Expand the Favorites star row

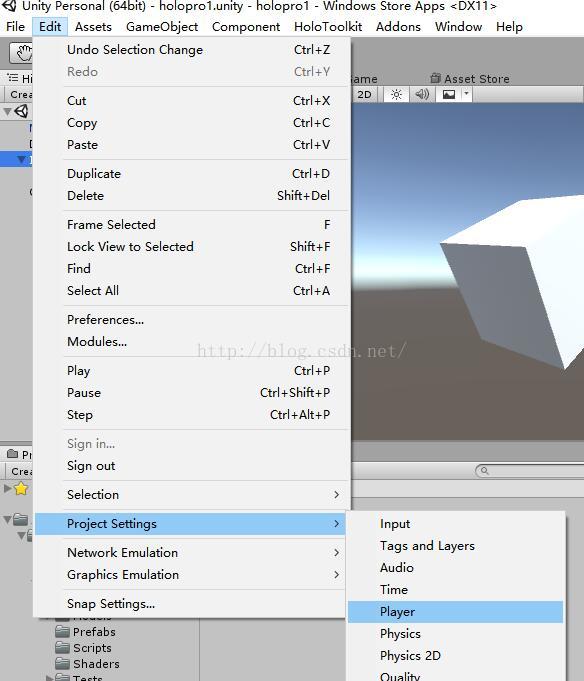(x=7, y=488)
